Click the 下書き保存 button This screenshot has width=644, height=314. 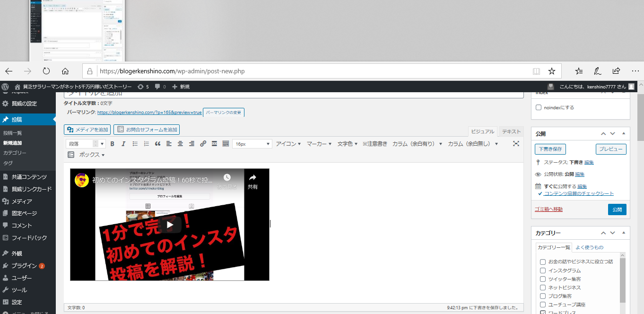[x=550, y=149]
